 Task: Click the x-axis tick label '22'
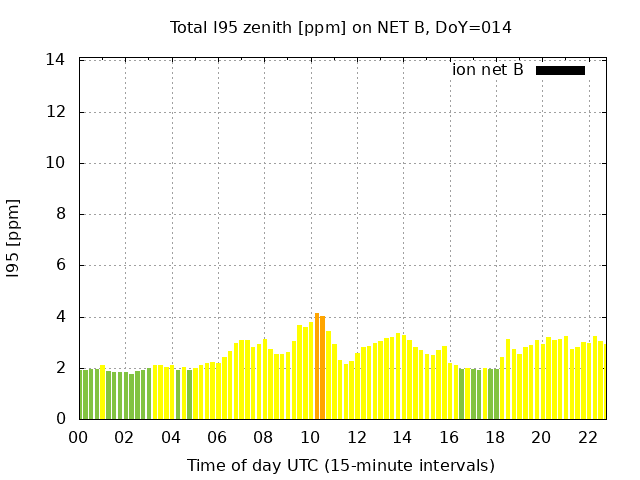588,437
